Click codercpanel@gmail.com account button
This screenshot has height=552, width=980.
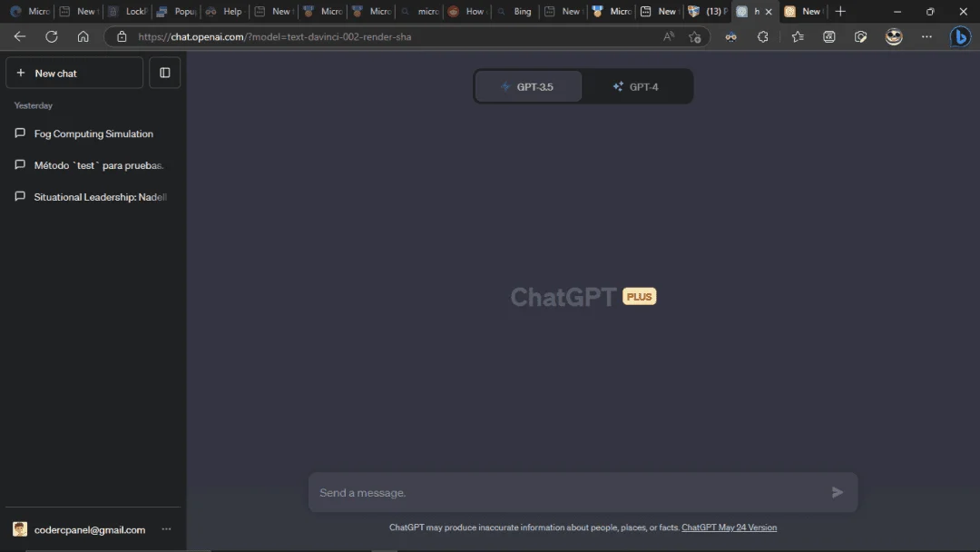(93, 529)
